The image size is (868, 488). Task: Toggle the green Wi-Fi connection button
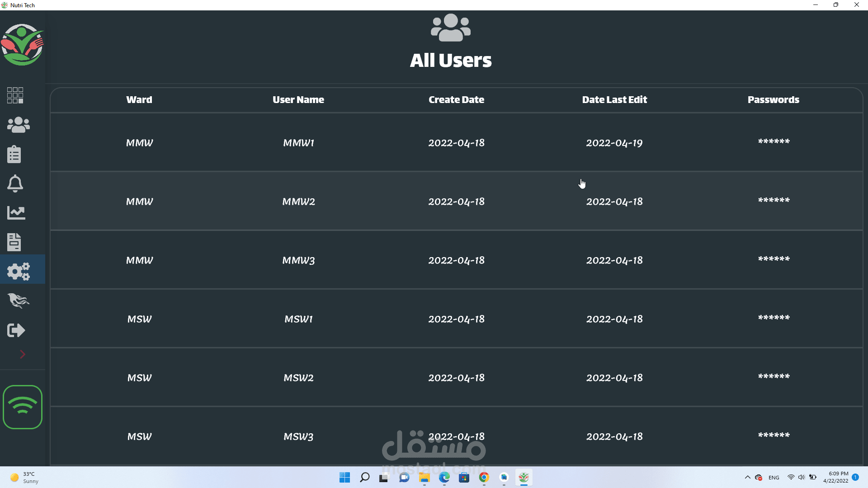[x=23, y=407]
